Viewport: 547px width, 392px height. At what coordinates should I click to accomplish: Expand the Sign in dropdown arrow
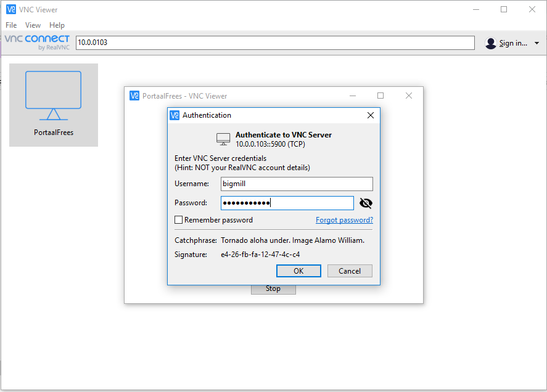pos(537,43)
